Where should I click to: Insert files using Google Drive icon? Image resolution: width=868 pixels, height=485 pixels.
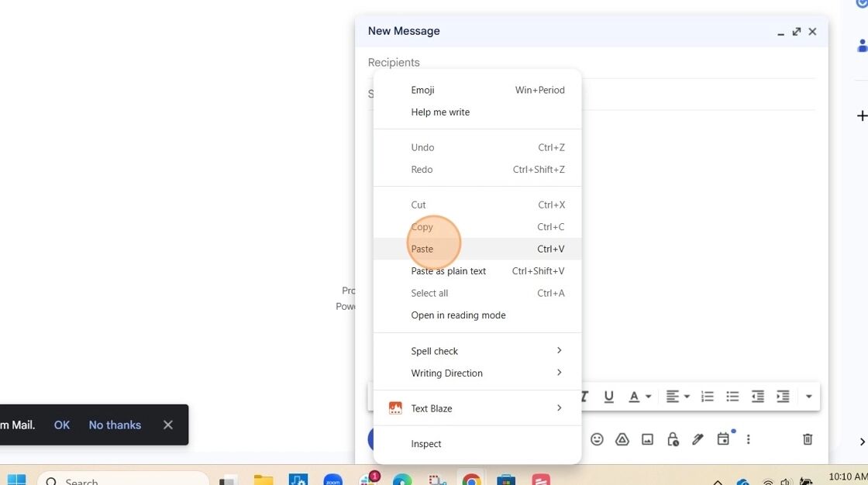(x=622, y=439)
